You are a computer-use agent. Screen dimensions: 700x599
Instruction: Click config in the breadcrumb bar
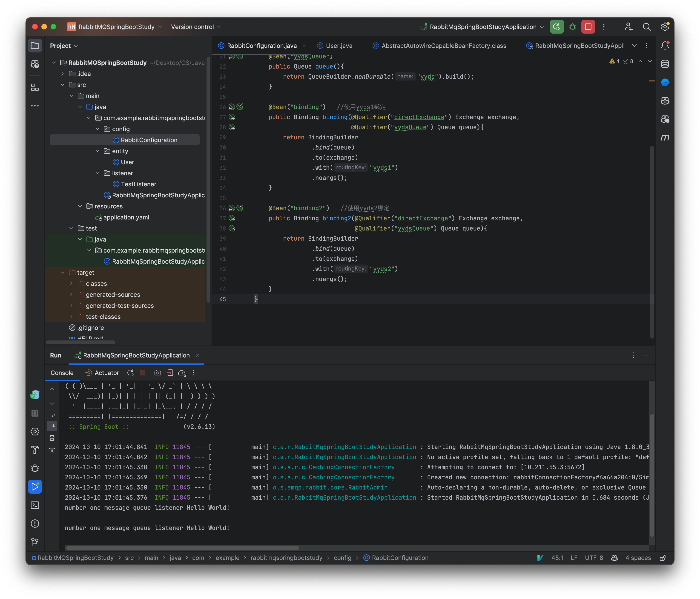click(343, 558)
